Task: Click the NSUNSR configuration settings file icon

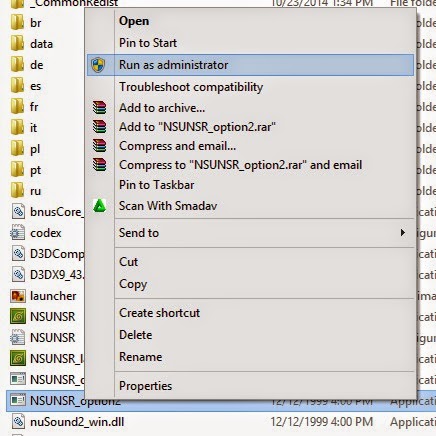Action: (x=17, y=337)
